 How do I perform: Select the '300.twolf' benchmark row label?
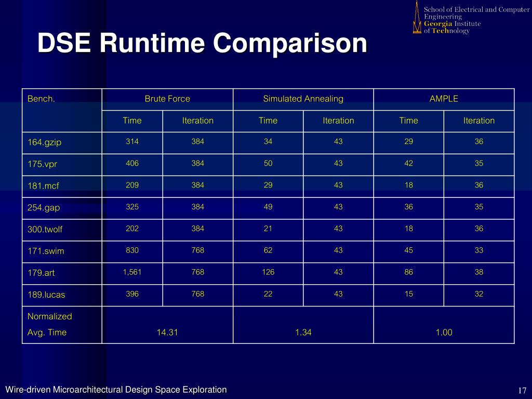click(x=45, y=229)
